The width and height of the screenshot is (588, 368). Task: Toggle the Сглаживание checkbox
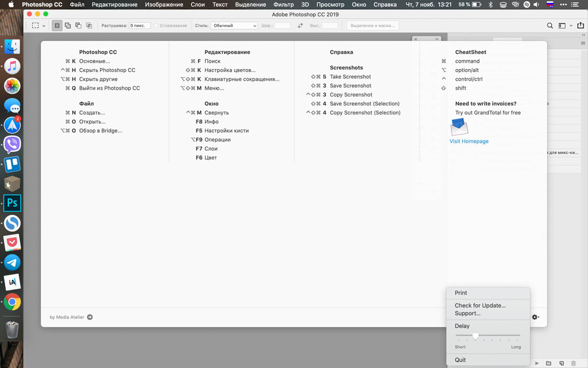156,25
